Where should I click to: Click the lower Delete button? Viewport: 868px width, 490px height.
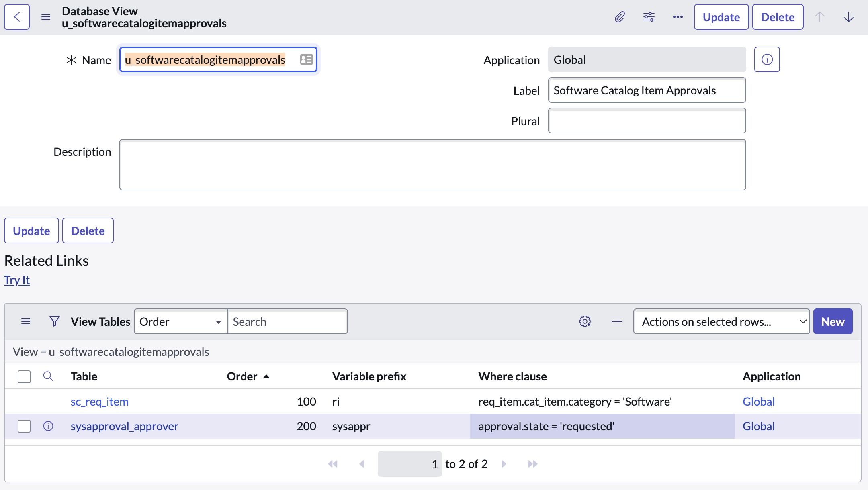tap(88, 231)
